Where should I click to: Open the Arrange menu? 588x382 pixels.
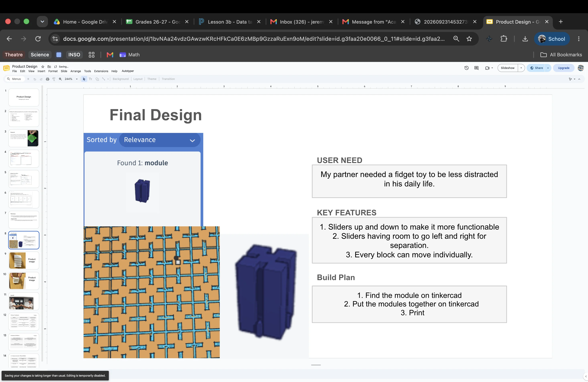[76, 71]
